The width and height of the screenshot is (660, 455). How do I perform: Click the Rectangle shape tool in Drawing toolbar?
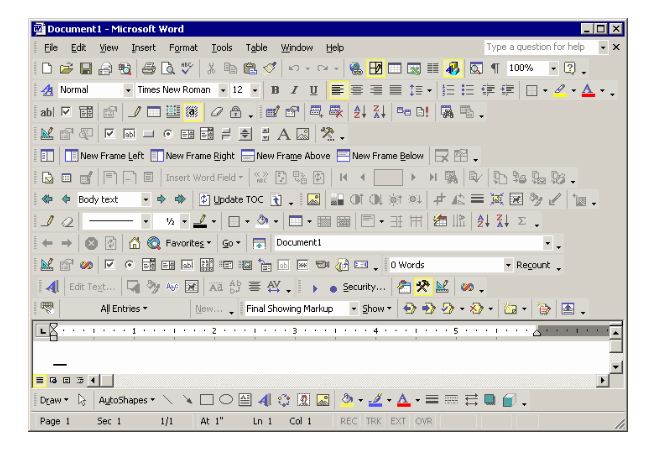point(206,400)
